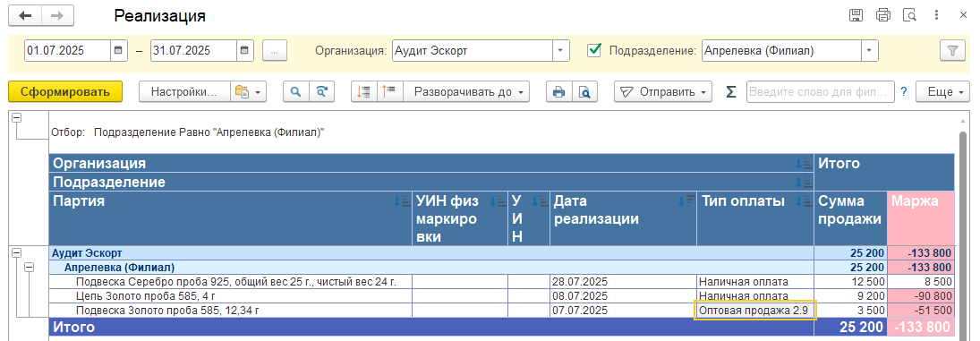Open print preview toolbar icon
The width and height of the screenshot is (980, 341).
click(x=584, y=92)
